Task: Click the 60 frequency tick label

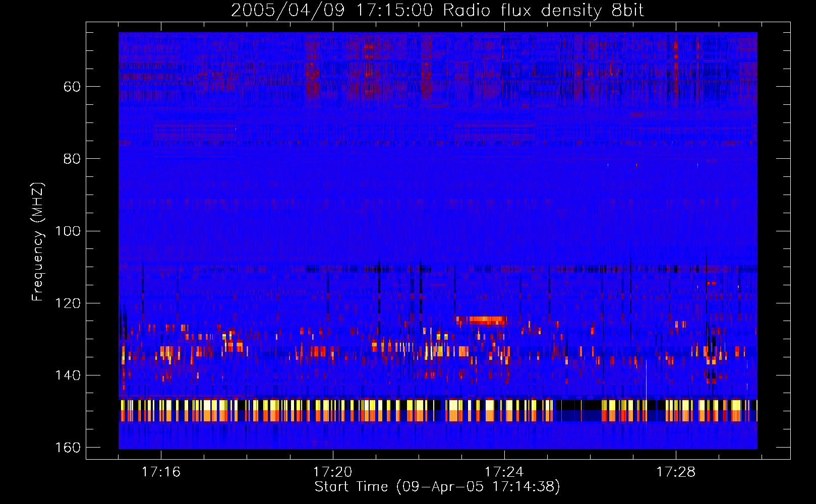Action: (72, 87)
